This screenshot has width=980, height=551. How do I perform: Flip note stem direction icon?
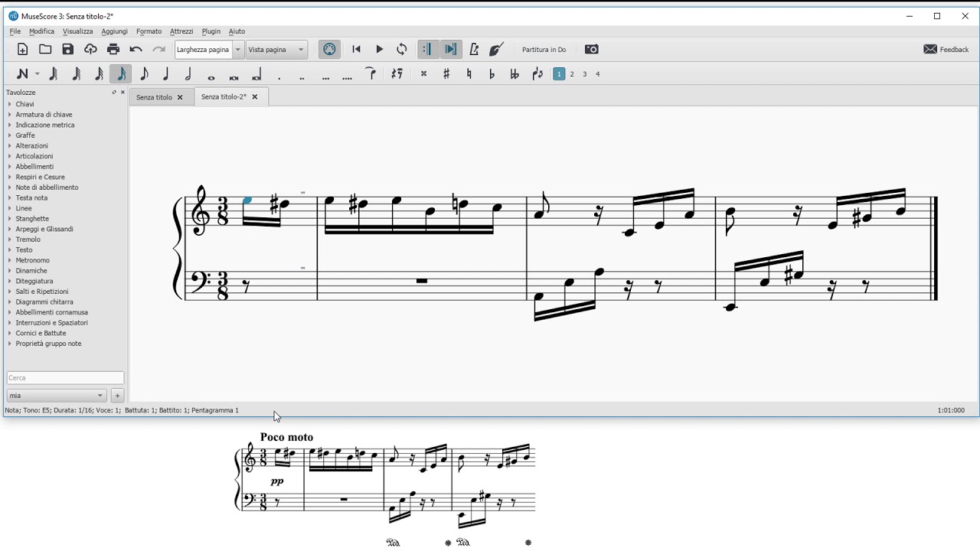[537, 73]
